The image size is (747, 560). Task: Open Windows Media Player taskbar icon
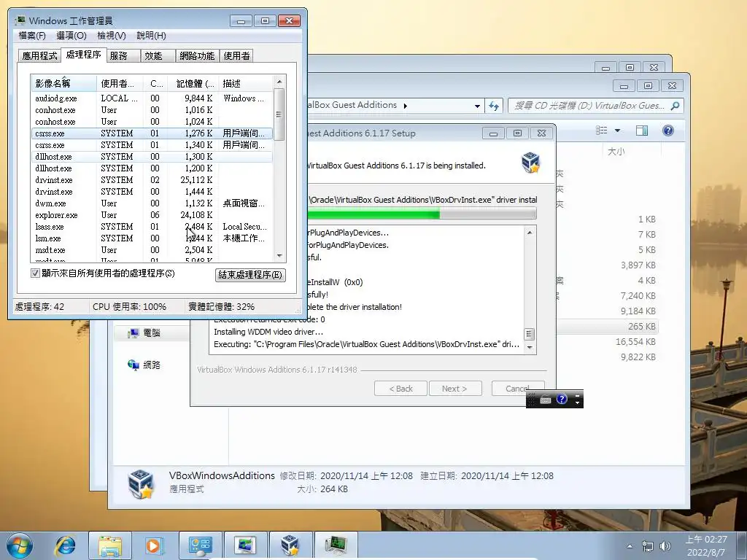pyautogui.click(x=154, y=545)
